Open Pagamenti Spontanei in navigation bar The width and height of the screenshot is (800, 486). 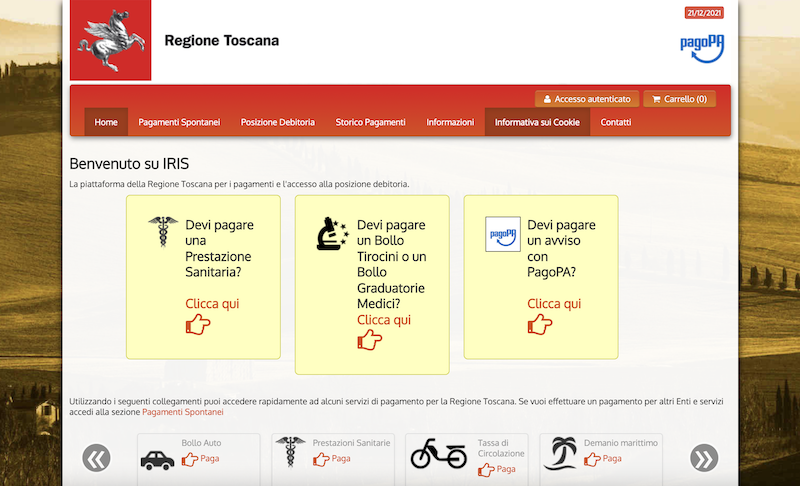coord(179,122)
